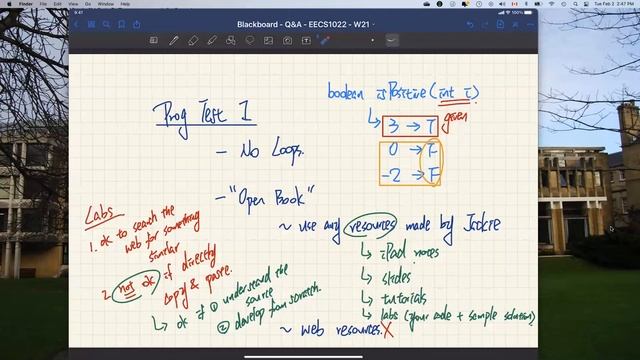
Task: Open the File menu
Action: 43,4
